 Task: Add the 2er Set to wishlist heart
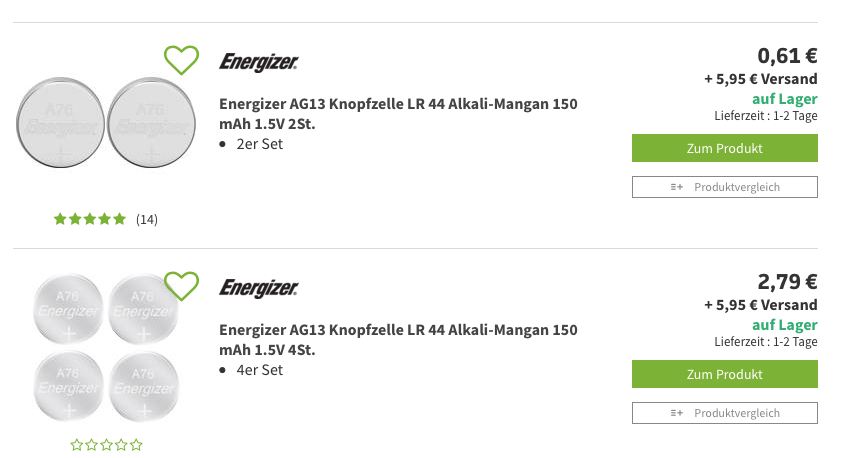click(181, 60)
